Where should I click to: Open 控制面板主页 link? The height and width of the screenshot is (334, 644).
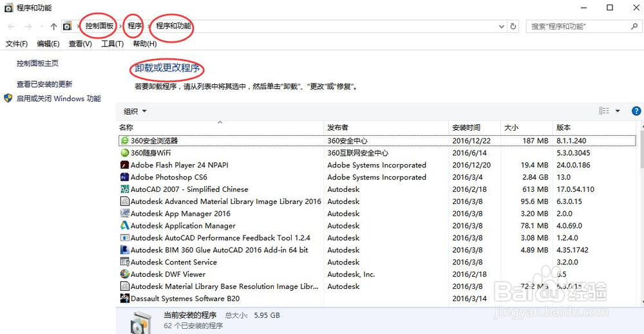point(37,63)
